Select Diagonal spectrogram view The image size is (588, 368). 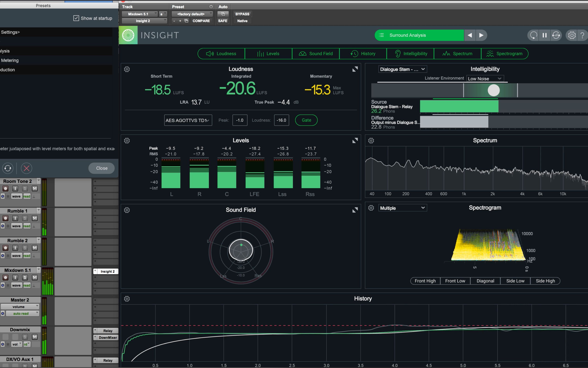(x=485, y=281)
